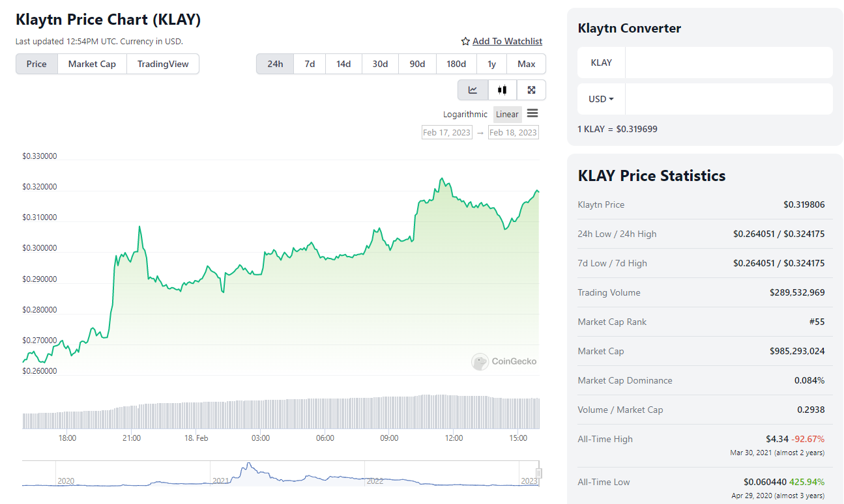Click the Market Cap Rank #55
This screenshot has height=504, width=844.
tap(817, 322)
